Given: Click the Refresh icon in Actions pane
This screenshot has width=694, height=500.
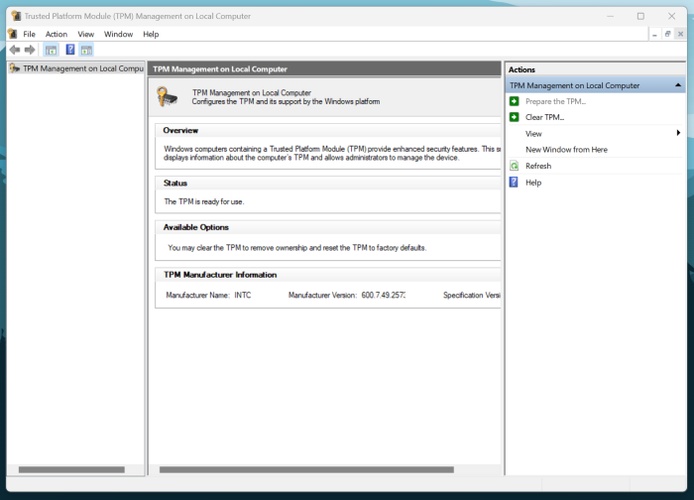Looking at the screenshot, I should [514, 166].
